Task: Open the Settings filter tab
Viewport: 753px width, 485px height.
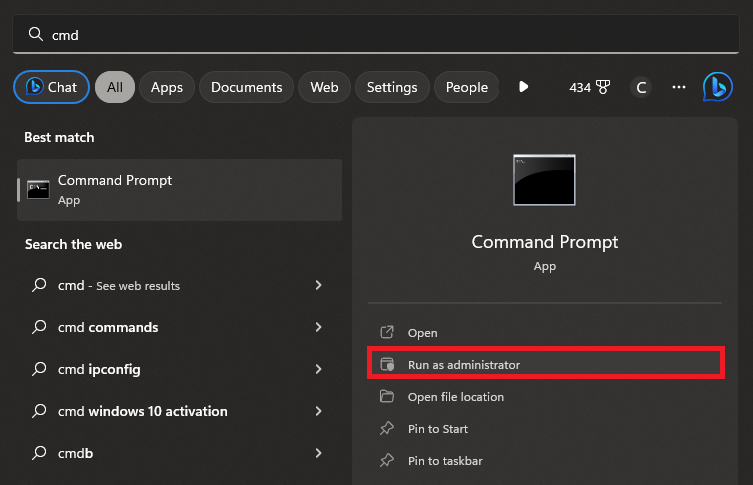Action: (x=391, y=87)
